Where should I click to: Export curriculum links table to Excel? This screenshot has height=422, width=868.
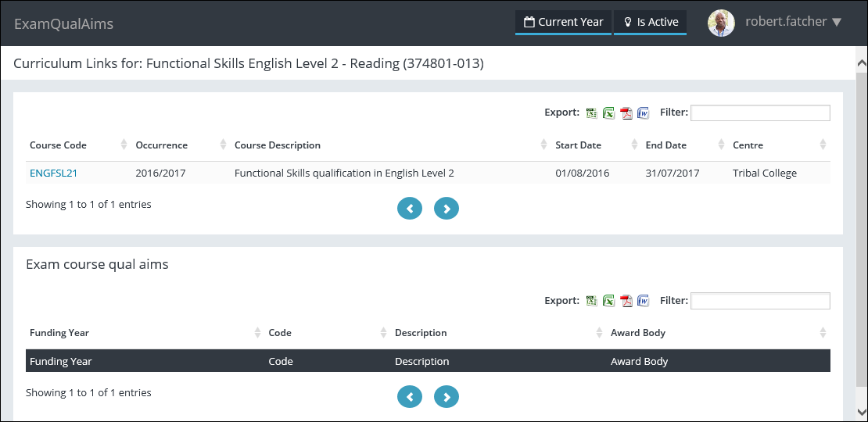click(x=608, y=113)
